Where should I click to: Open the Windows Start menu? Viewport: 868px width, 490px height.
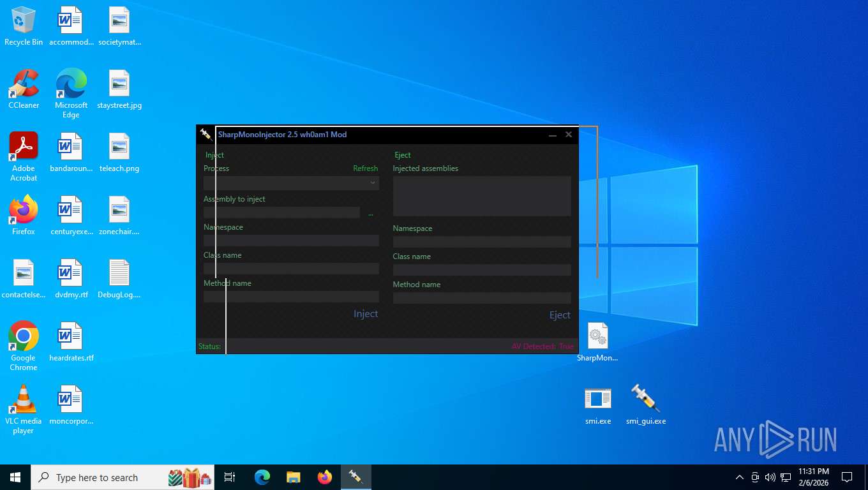pyautogui.click(x=15, y=477)
